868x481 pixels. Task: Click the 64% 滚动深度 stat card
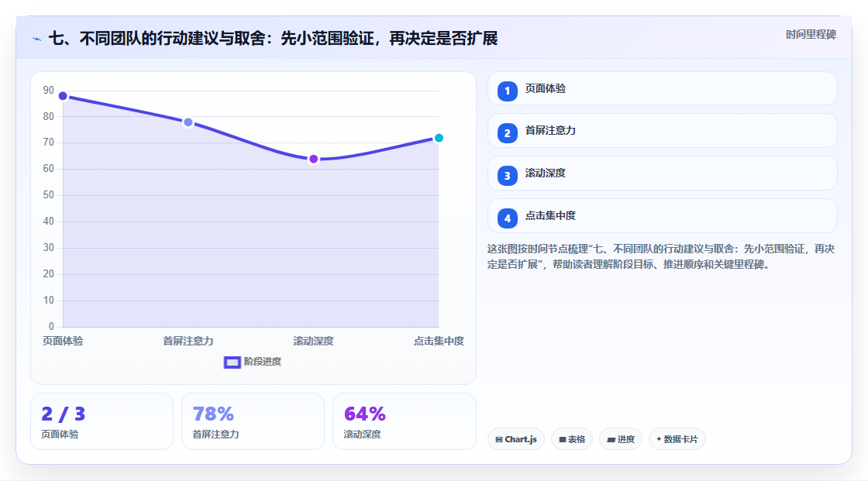404,422
